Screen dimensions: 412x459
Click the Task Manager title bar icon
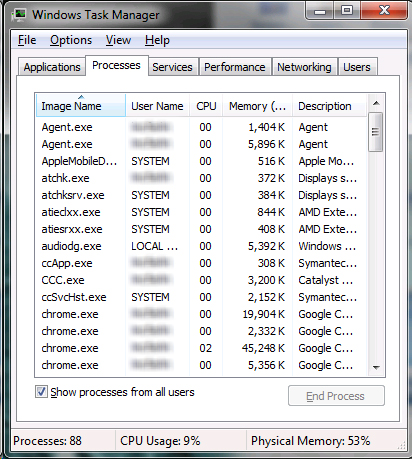[19, 15]
